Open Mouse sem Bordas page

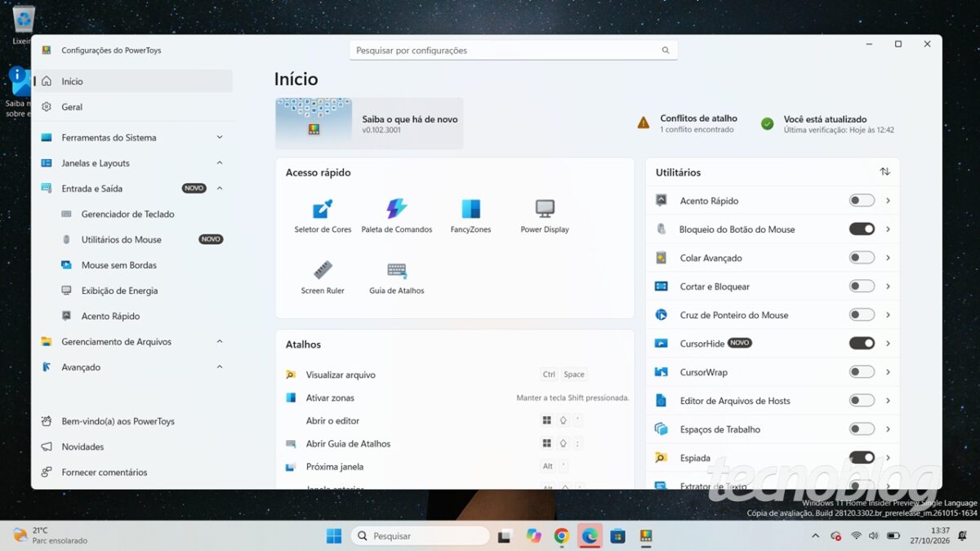(135, 265)
